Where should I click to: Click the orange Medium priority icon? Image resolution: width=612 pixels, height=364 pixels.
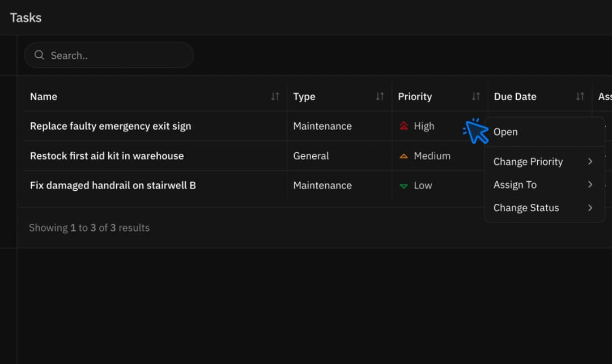point(403,156)
